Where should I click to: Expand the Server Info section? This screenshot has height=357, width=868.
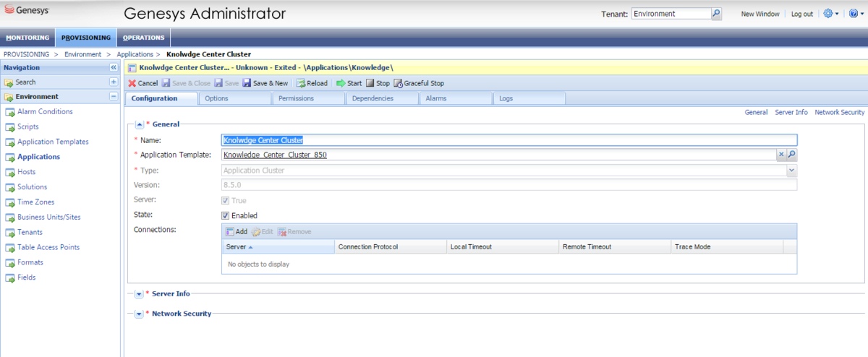click(x=140, y=294)
